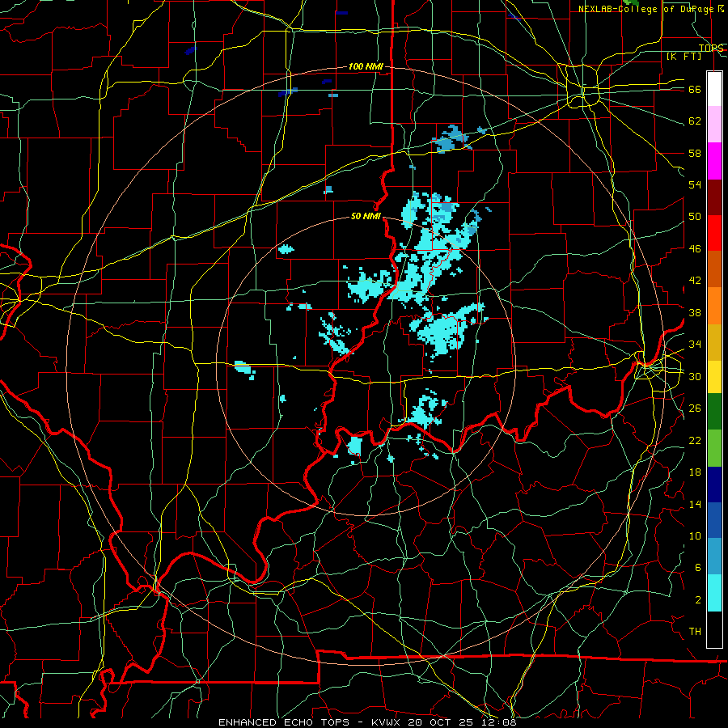The height and width of the screenshot is (728, 728).
Task: Click the dark red 50 kft legend swatch
Action: click(x=714, y=197)
